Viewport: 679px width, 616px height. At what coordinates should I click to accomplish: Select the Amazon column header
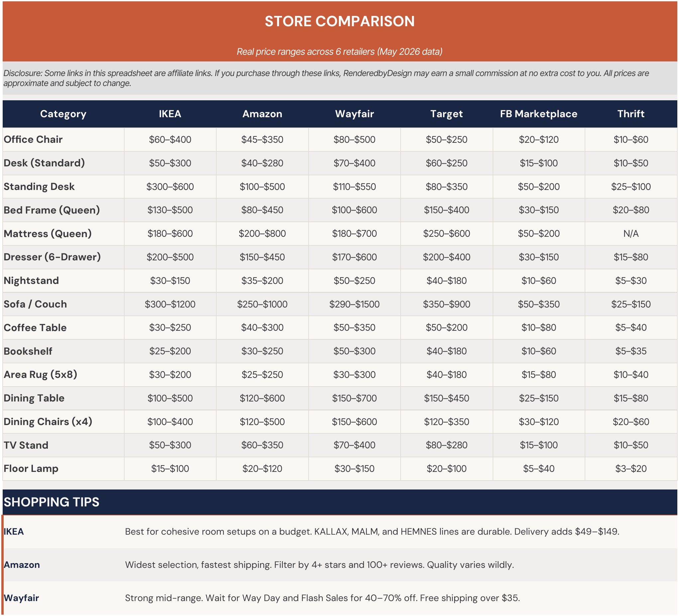tap(262, 114)
